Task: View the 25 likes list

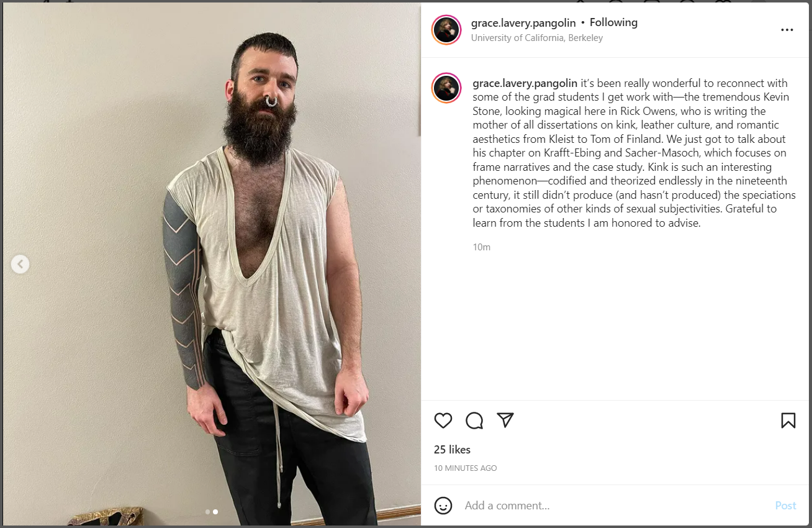Action: click(452, 450)
